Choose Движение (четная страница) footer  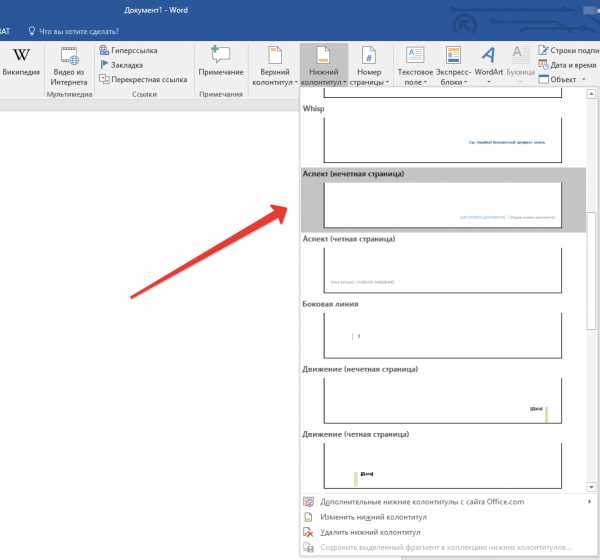click(x=443, y=460)
